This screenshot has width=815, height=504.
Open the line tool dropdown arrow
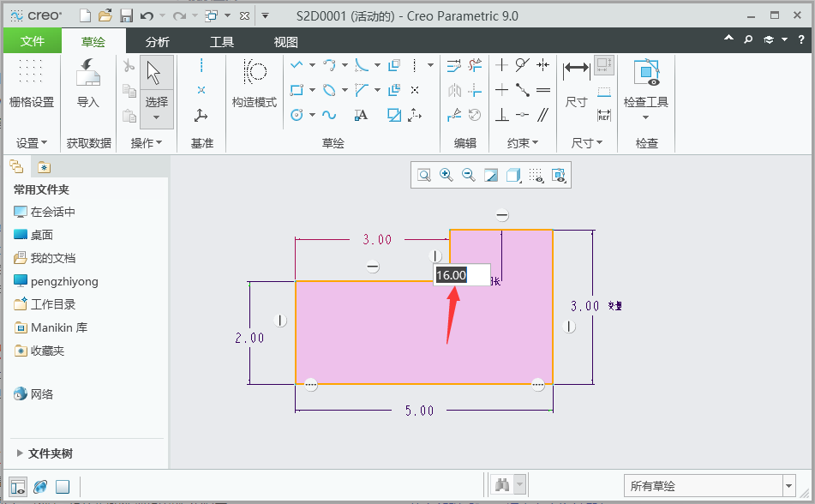[x=312, y=65]
